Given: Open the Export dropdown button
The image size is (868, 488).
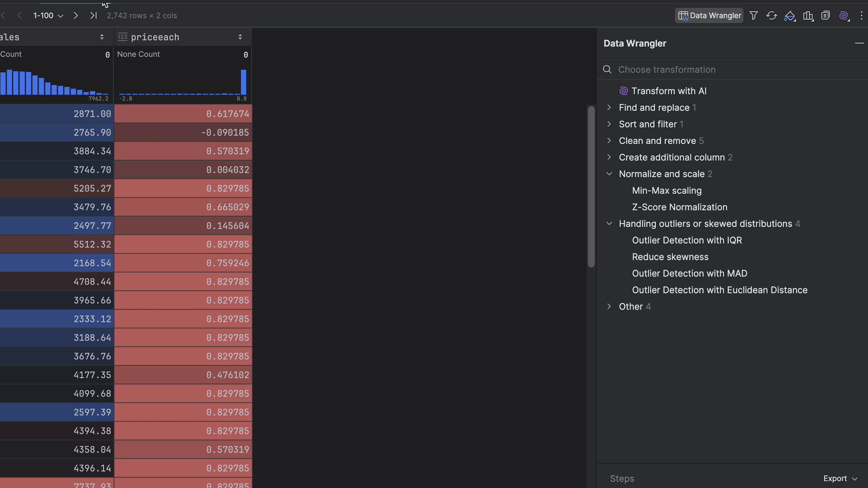Looking at the screenshot, I should tap(840, 478).
